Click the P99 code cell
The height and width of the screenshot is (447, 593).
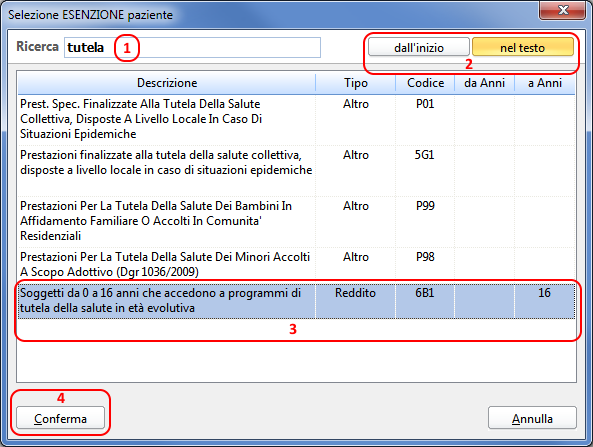(425, 206)
